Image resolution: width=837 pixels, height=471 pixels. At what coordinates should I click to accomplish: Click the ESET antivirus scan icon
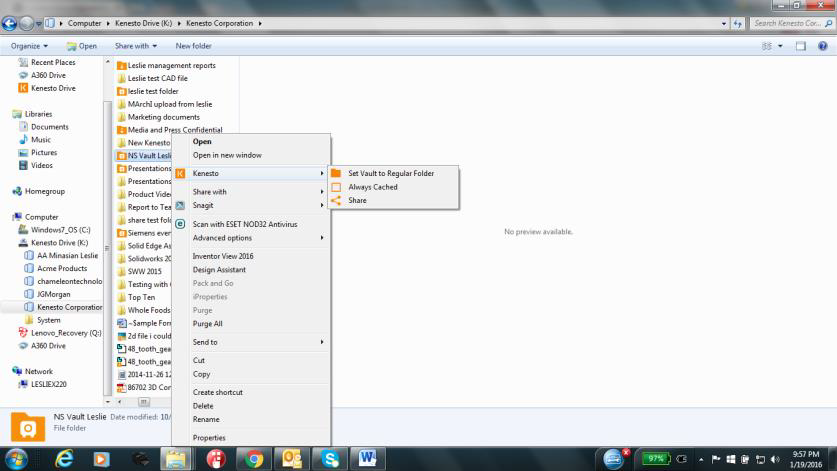[x=180, y=224]
